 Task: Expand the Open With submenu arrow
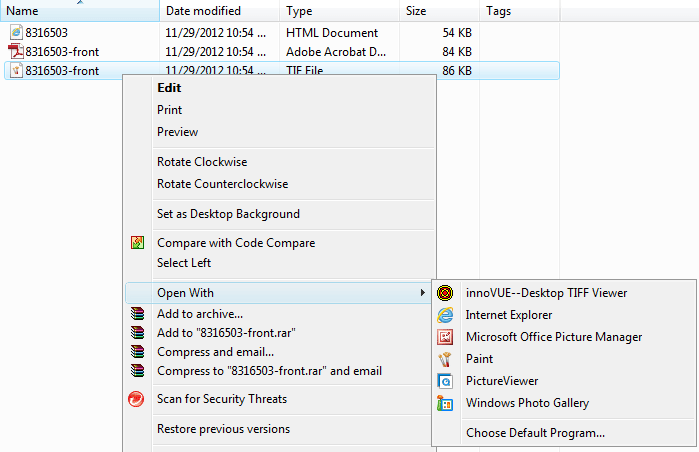[x=422, y=292]
